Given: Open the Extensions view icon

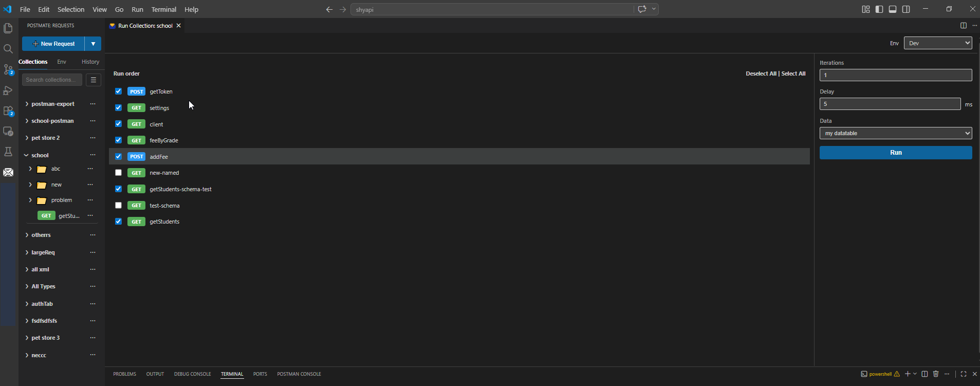Looking at the screenshot, I should [8, 111].
